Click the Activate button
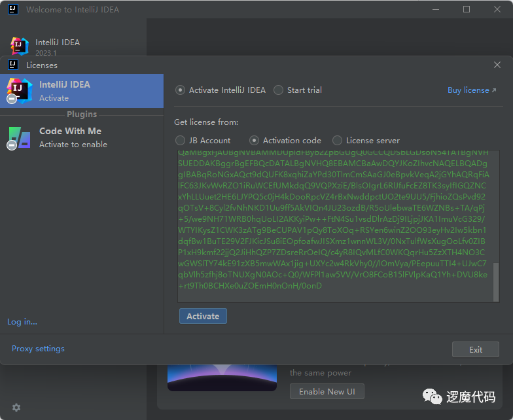Image resolution: width=513 pixels, height=420 pixels. coord(203,316)
